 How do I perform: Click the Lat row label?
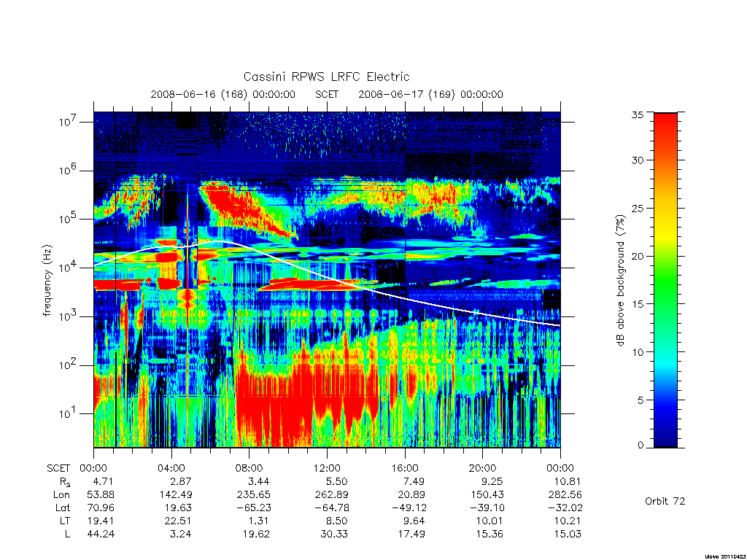point(63,507)
